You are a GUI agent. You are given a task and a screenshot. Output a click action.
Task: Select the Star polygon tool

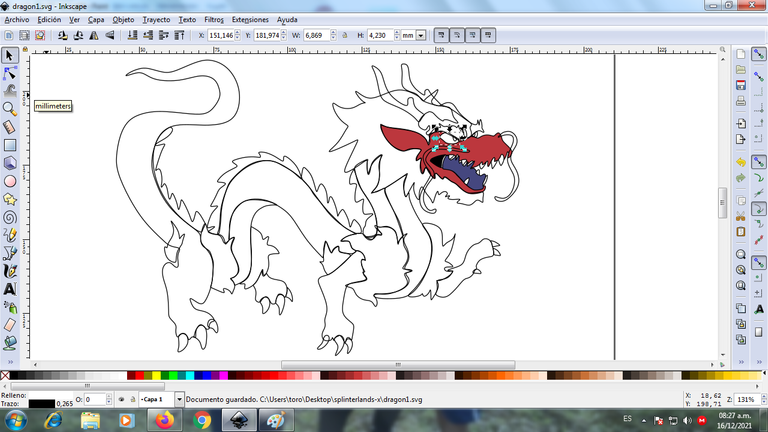point(9,199)
